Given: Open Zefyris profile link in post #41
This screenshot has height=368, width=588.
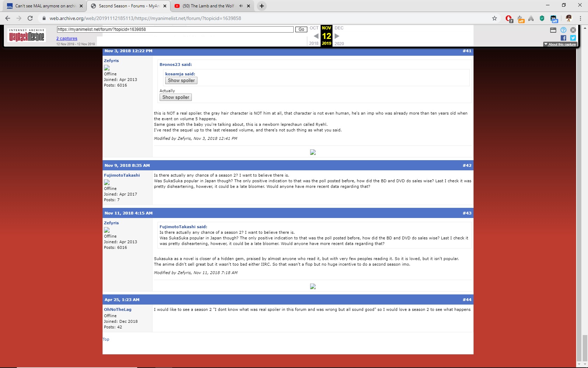Looking at the screenshot, I should click(111, 61).
